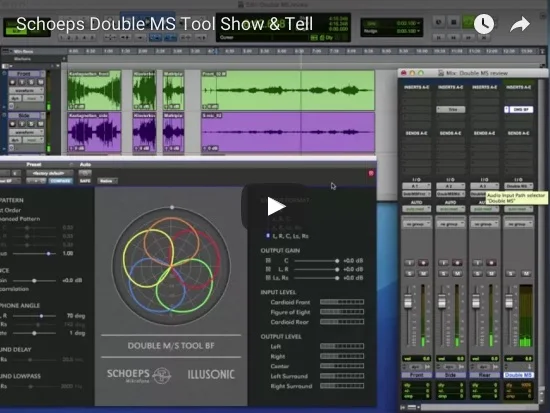This screenshot has width=550, height=413.
Task: Open the Schoeps Double MS Tool video title
Action: tap(164, 24)
